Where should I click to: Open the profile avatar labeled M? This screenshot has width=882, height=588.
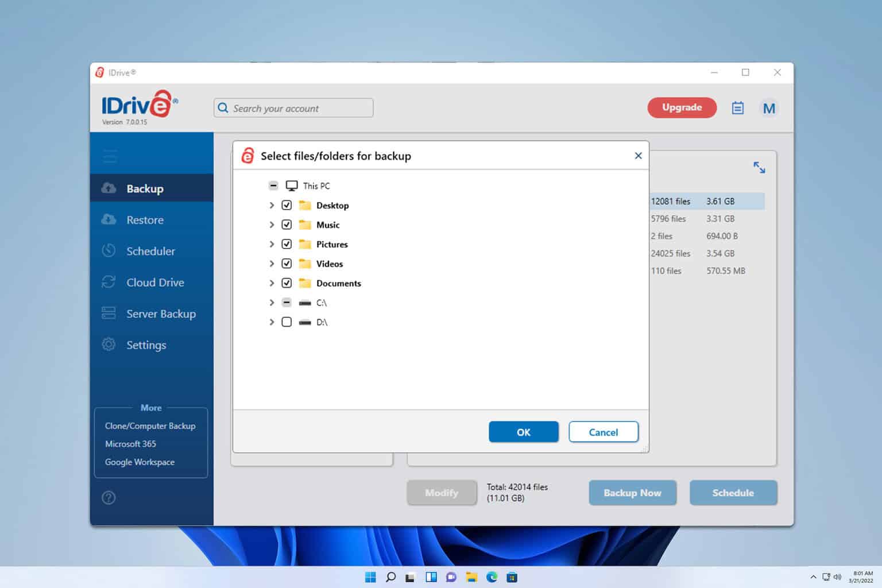769,108
